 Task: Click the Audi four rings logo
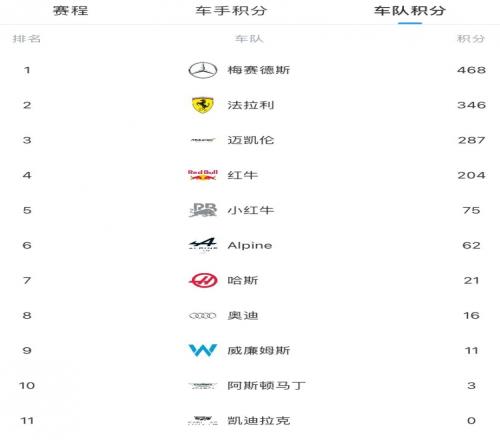pos(203,315)
